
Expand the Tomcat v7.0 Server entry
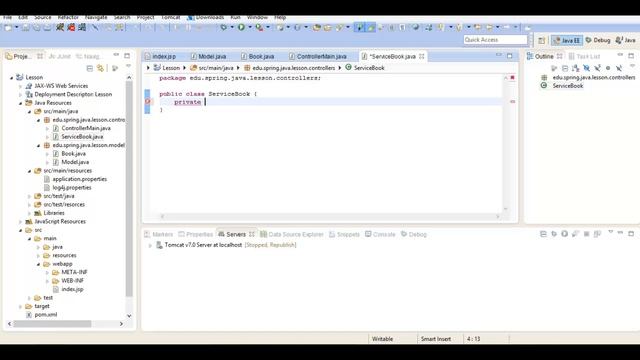coord(150,245)
